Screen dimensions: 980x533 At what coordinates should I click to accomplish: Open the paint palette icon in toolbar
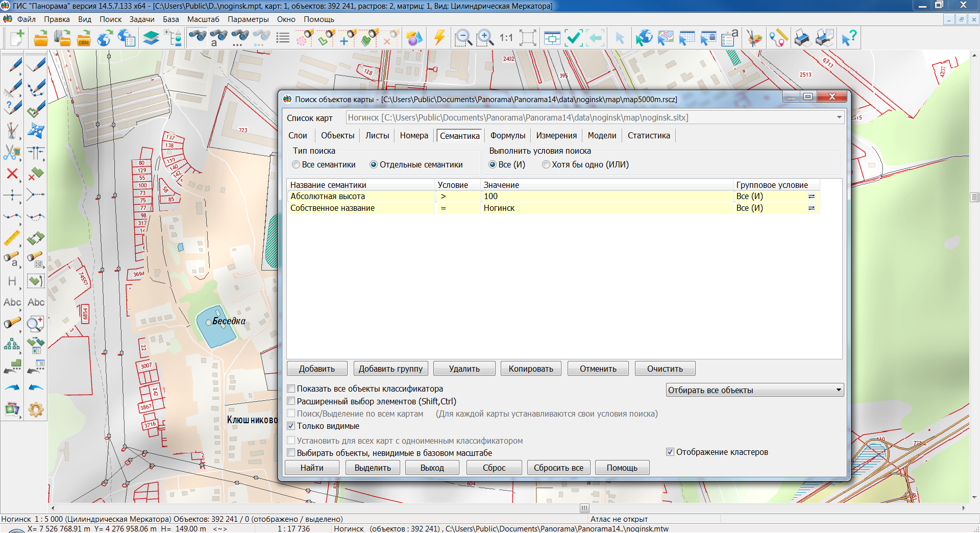(754, 38)
